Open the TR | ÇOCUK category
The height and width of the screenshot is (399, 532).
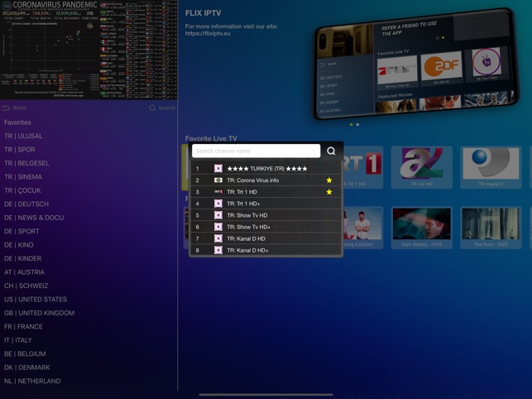tap(22, 190)
